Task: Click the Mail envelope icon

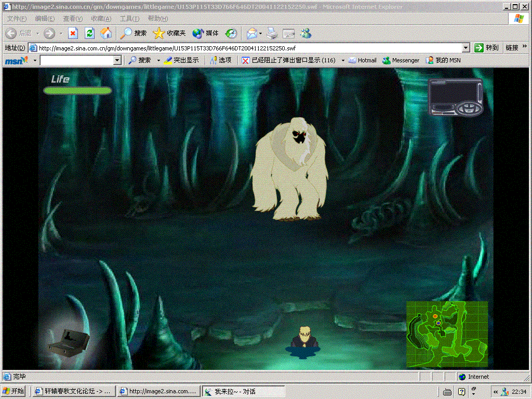Action: point(252,33)
